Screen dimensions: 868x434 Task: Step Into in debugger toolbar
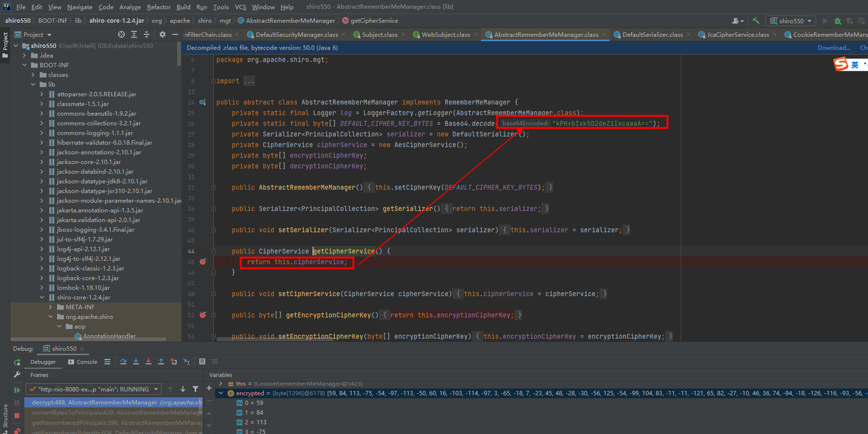click(x=136, y=361)
